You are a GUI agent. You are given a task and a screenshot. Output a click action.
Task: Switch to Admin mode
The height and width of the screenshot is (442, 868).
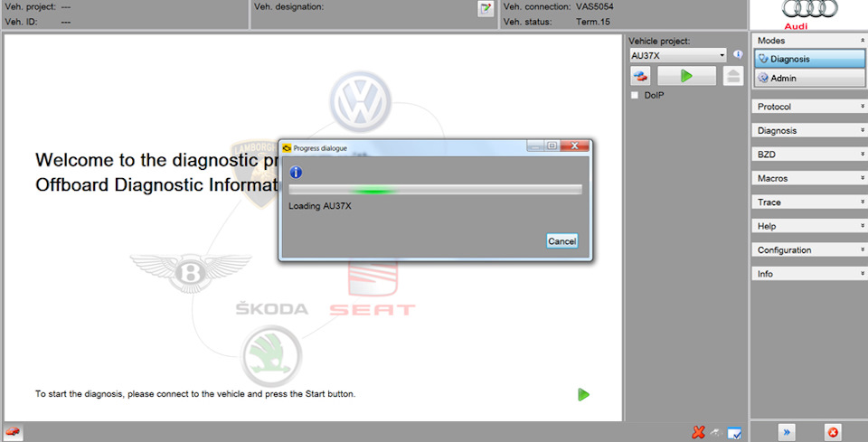809,78
